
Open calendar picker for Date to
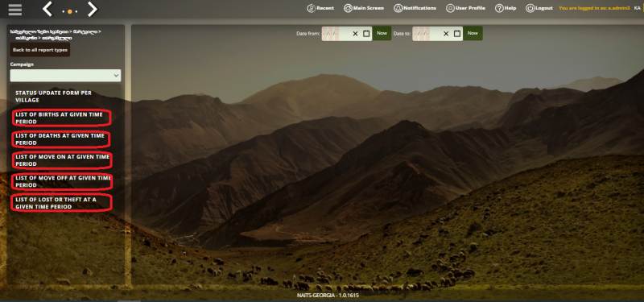(457, 34)
